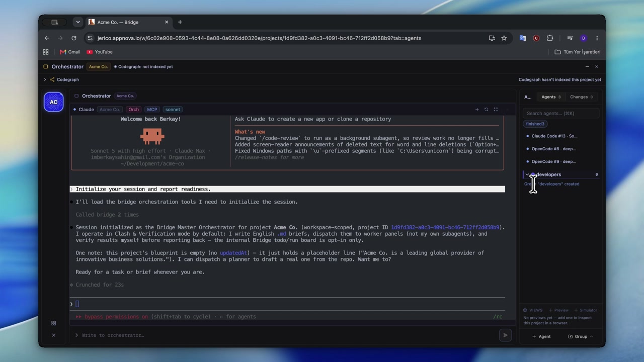This screenshot has height=362, width=644.
Task: Click the Orch tag in Claude header
Action: click(133, 109)
